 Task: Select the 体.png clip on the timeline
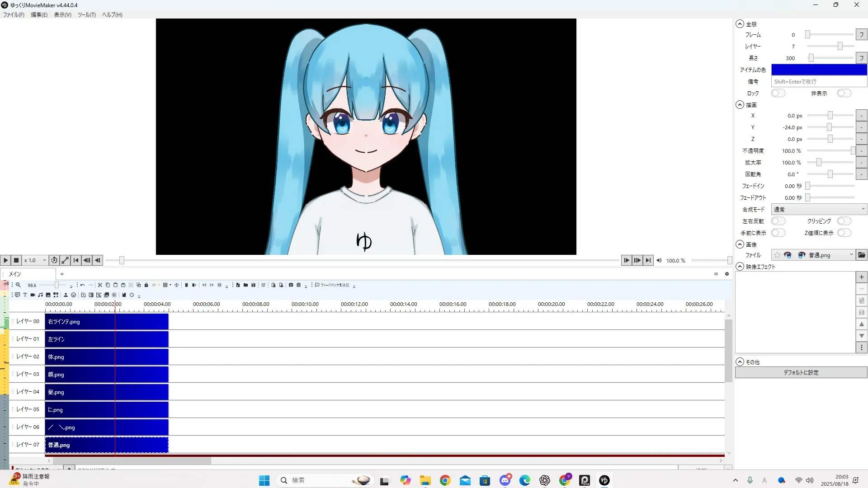point(107,357)
